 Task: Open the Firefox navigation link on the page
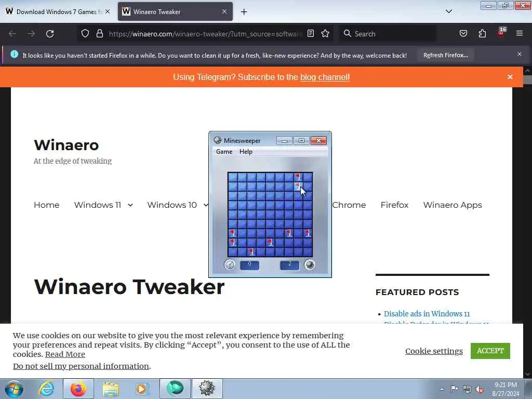tap(394, 205)
